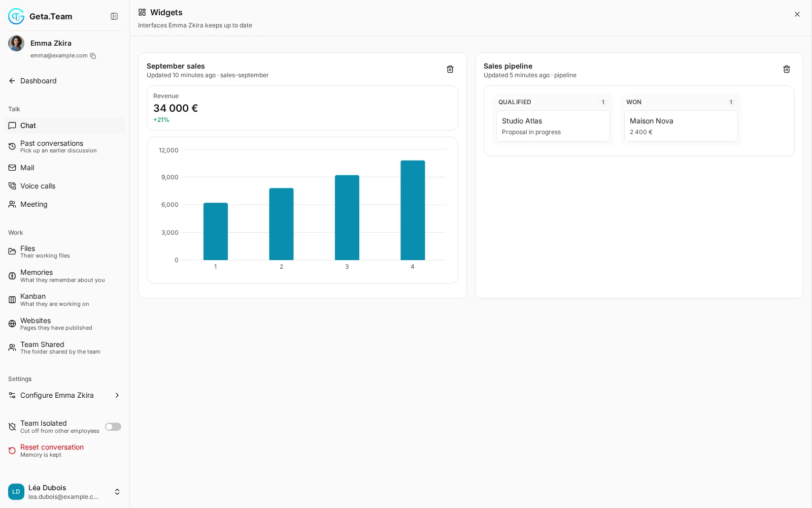This screenshot has width=812, height=508.
Task: Click the bar for week 4
Action: (x=413, y=210)
